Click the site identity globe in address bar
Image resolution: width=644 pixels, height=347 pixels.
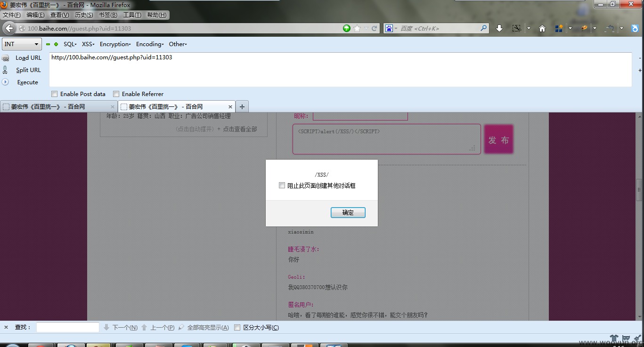pyautogui.click(x=22, y=29)
